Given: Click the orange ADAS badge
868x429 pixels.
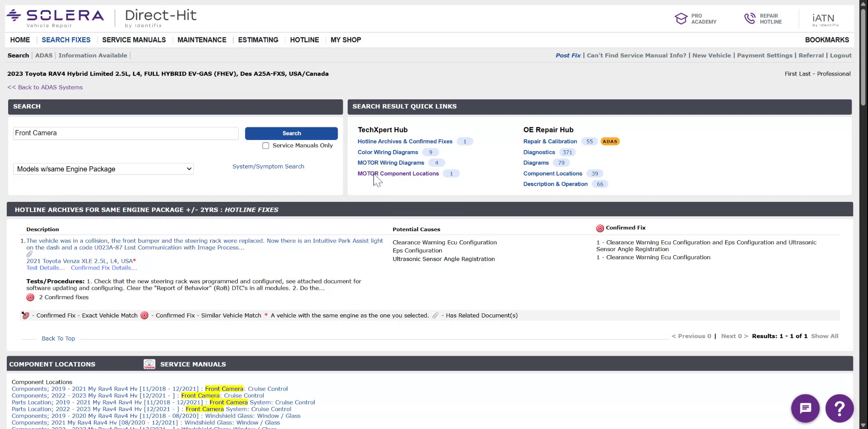Looking at the screenshot, I should click(x=610, y=141).
